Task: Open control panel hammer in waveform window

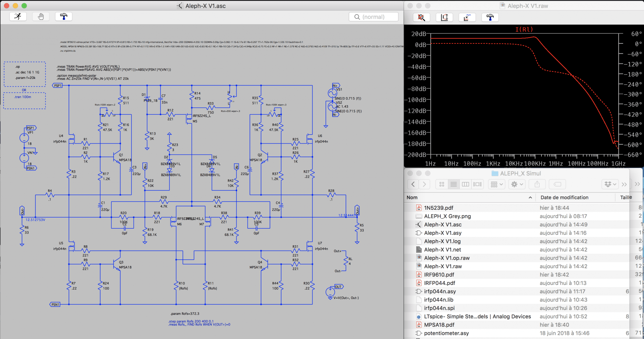Action: [x=490, y=18]
